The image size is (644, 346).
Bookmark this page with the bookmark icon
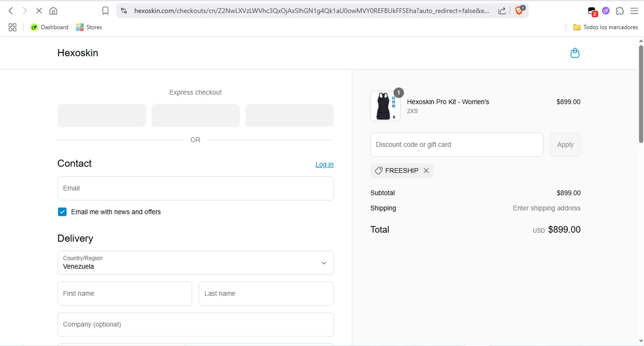[105, 11]
